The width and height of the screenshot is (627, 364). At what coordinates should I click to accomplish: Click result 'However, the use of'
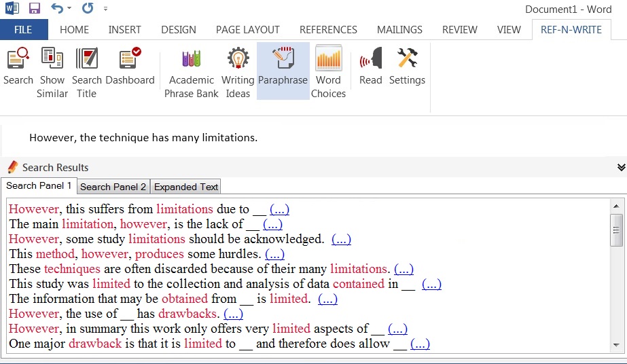coord(114,314)
